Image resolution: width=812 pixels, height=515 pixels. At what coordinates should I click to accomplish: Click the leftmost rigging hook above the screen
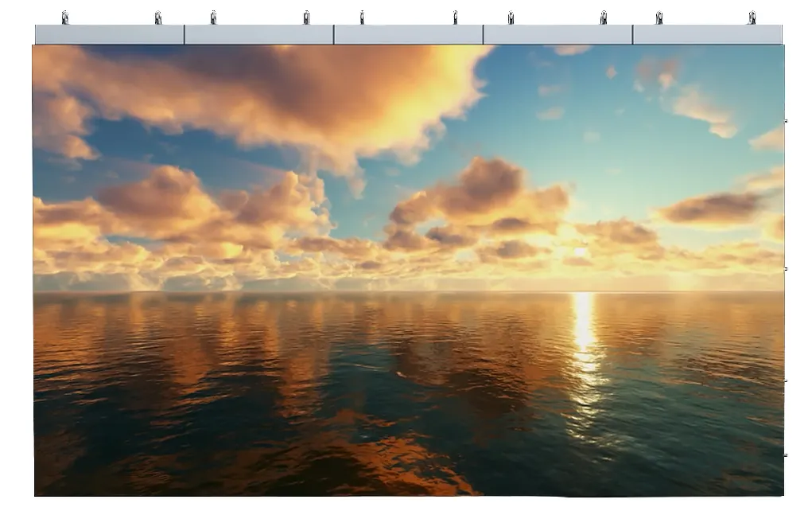[x=65, y=18]
